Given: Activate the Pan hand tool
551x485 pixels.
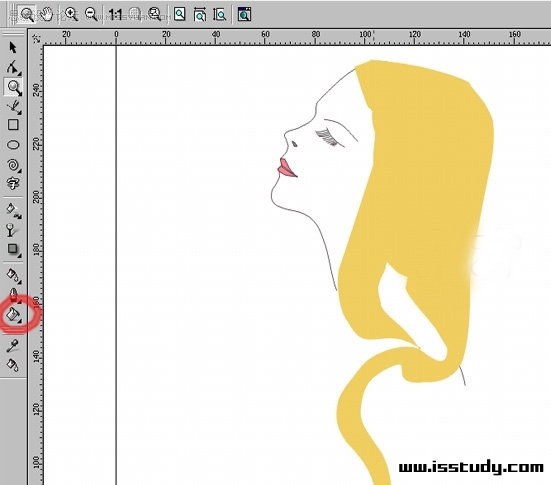Looking at the screenshot, I should pyautogui.click(x=46, y=14).
